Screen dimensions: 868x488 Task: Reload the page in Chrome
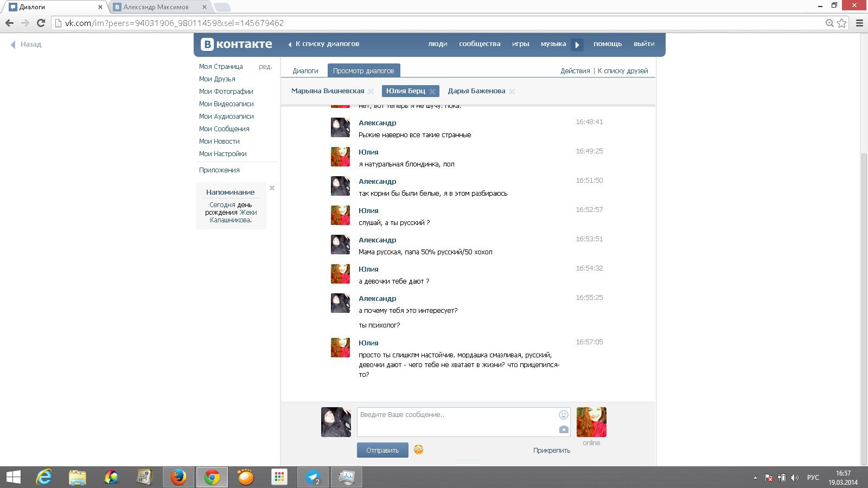[x=41, y=23]
